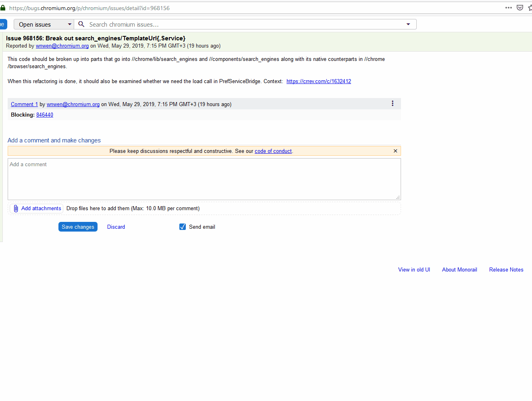Viewport: 532px width, 401px height.
Task: Enable Send email notifications
Action: point(183,227)
